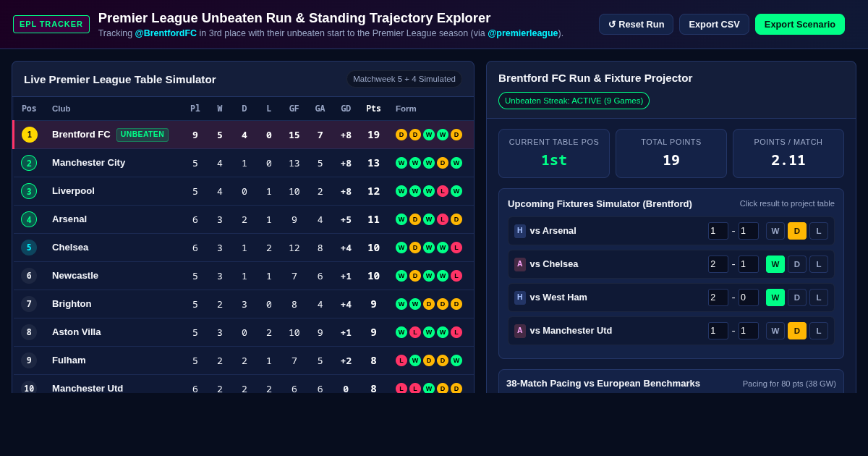Set Chelsea fixture result to Loss
Screen dimensions: 868x456
coord(819,264)
